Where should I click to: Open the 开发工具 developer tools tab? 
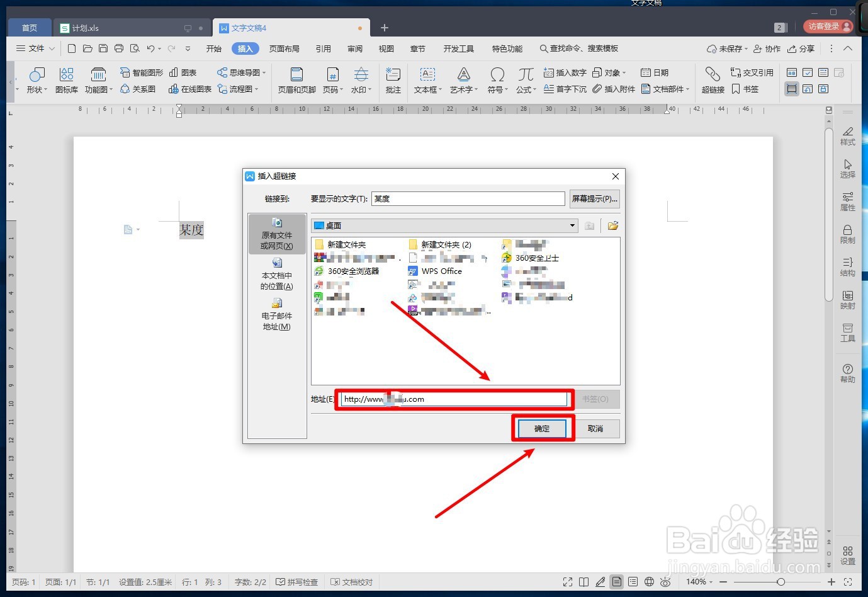coord(459,48)
